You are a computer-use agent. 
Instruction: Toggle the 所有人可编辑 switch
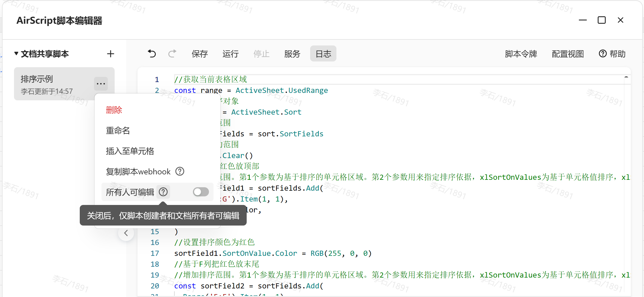click(x=201, y=192)
